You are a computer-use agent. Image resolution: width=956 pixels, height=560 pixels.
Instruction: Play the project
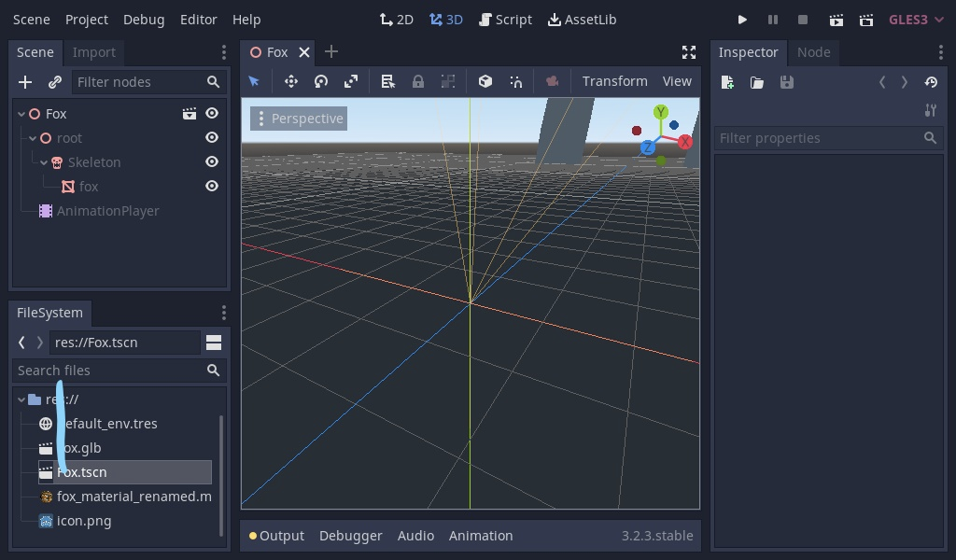pyautogui.click(x=742, y=20)
